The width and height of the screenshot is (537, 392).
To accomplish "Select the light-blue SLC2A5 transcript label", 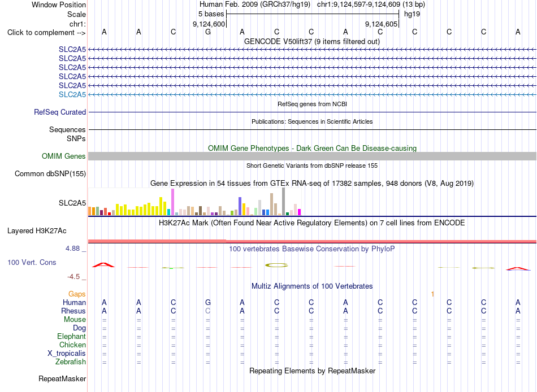I will point(72,94).
